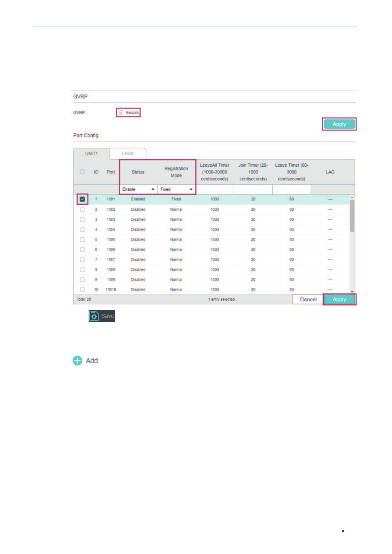Tick the checkbox for port 1/0/10
Screen dimensions: 392x554
pyautogui.click(x=82, y=289)
